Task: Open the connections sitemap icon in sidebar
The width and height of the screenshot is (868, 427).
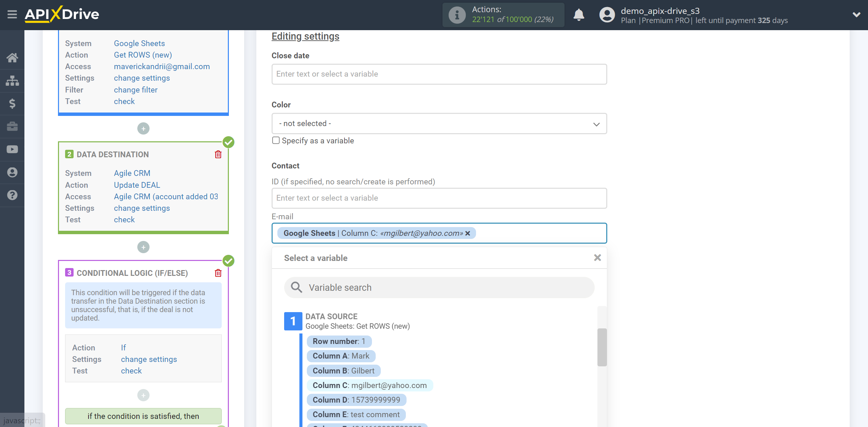Action: click(12, 81)
